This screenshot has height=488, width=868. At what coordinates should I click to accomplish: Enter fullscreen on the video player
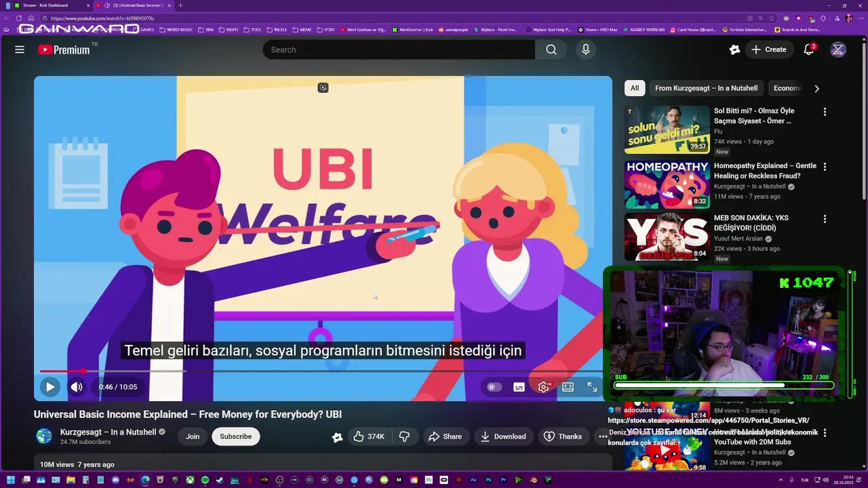[x=592, y=387]
